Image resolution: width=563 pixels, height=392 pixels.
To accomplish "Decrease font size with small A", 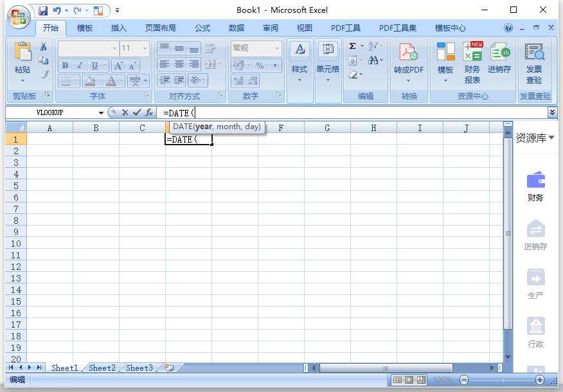I will [132, 66].
